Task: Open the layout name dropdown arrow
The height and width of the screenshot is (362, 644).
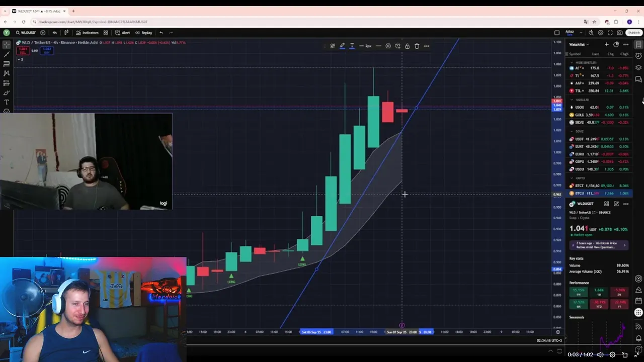Action: pos(581,33)
